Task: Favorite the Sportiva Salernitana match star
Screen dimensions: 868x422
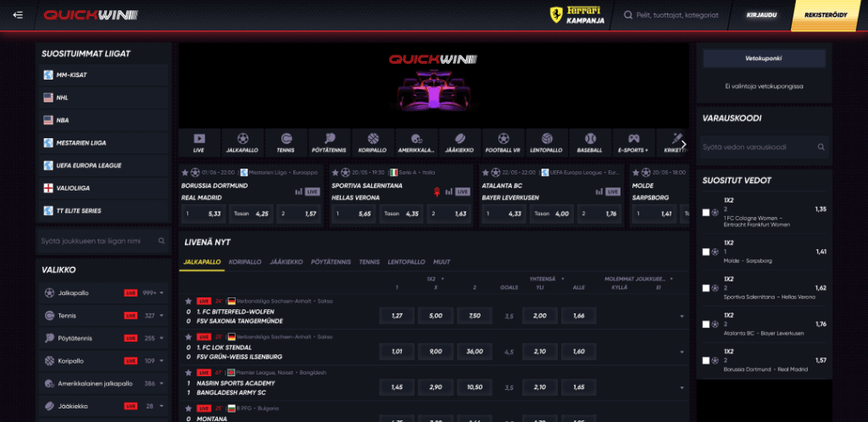Action: pos(336,173)
